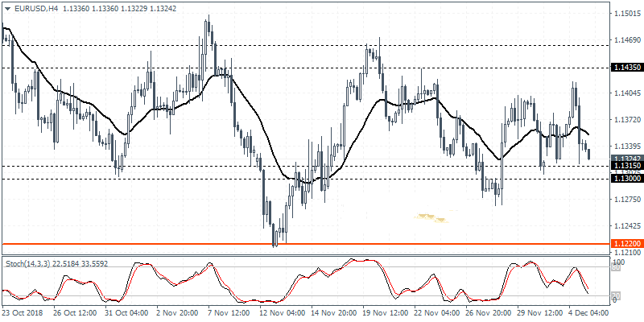The width and height of the screenshot is (644, 322).
Task: Select the 1.13000 price level label
Action: (626, 178)
